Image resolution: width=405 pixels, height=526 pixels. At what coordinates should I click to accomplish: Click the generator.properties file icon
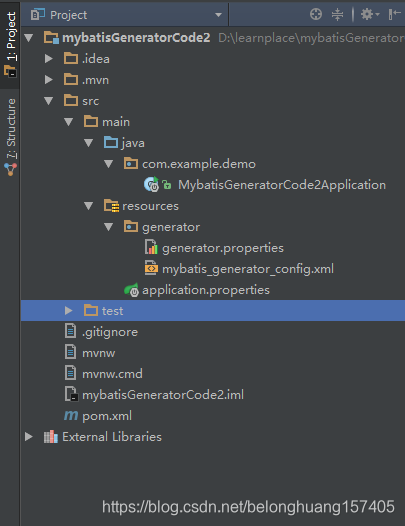[x=151, y=247]
